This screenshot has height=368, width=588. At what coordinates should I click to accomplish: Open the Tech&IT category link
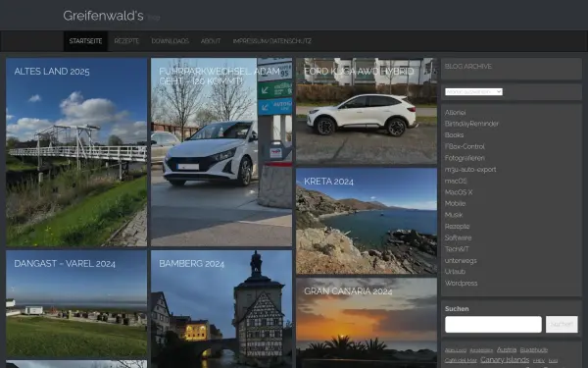click(x=457, y=248)
